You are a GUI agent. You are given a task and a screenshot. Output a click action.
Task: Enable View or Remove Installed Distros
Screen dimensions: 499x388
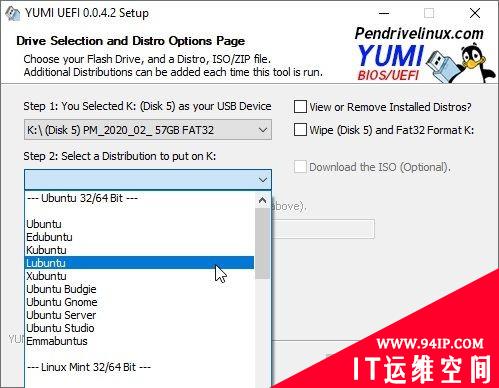click(x=300, y=107)
